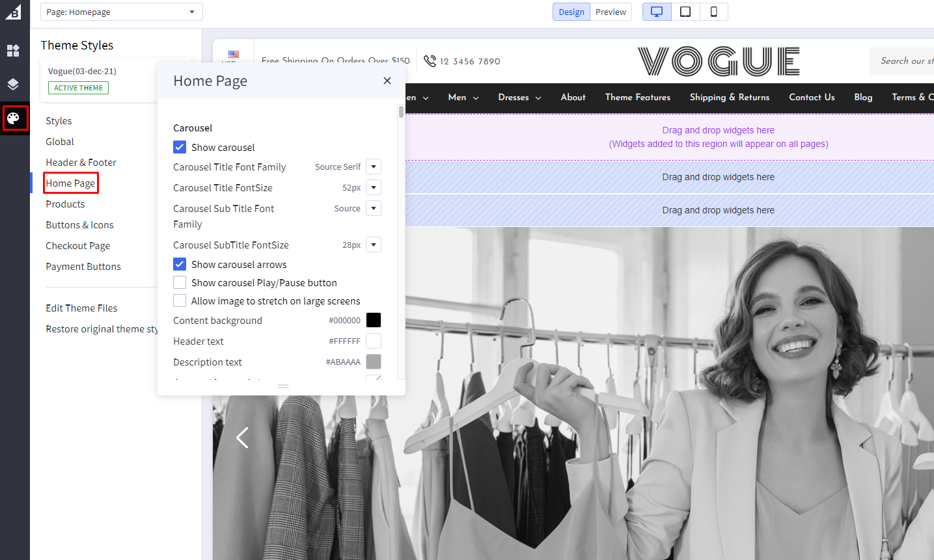
Task: Open the widgets panel icon
Action: [13, 50]
